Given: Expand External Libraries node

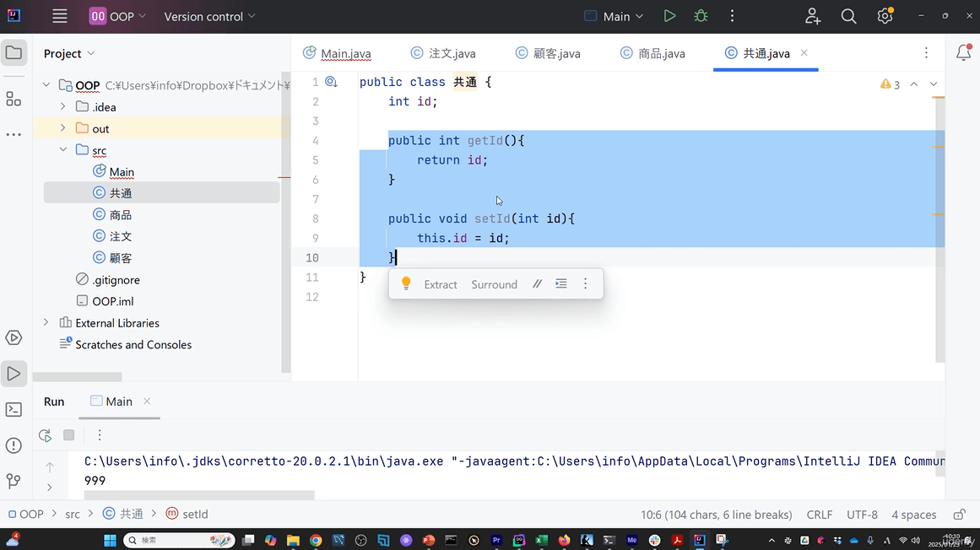Looking at the screenshot, I should 46,323.
